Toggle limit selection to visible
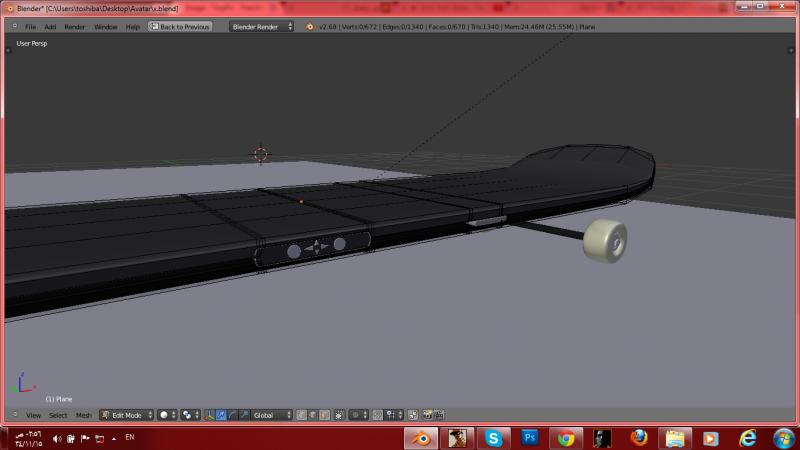Image resolution: width=800 pixels, height=450 pixels. click(x=339, y=415)
